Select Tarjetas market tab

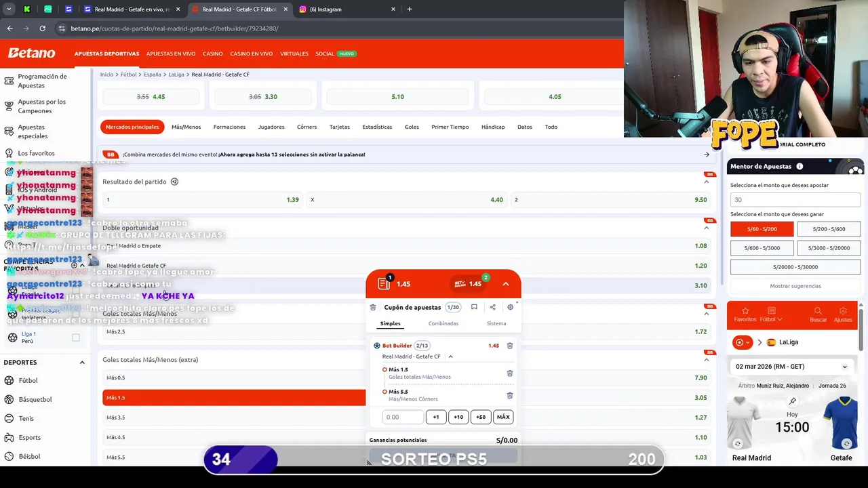(x=340, y=127)
